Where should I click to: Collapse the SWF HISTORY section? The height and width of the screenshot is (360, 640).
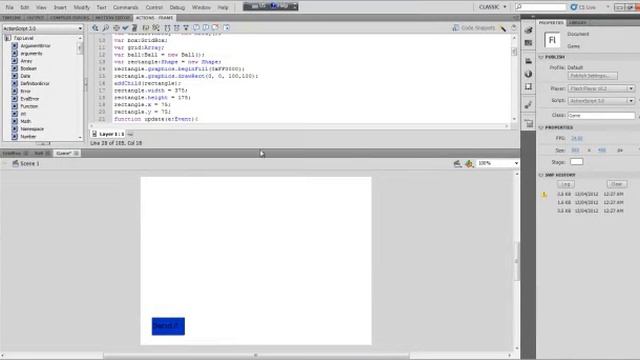point(541,175)
